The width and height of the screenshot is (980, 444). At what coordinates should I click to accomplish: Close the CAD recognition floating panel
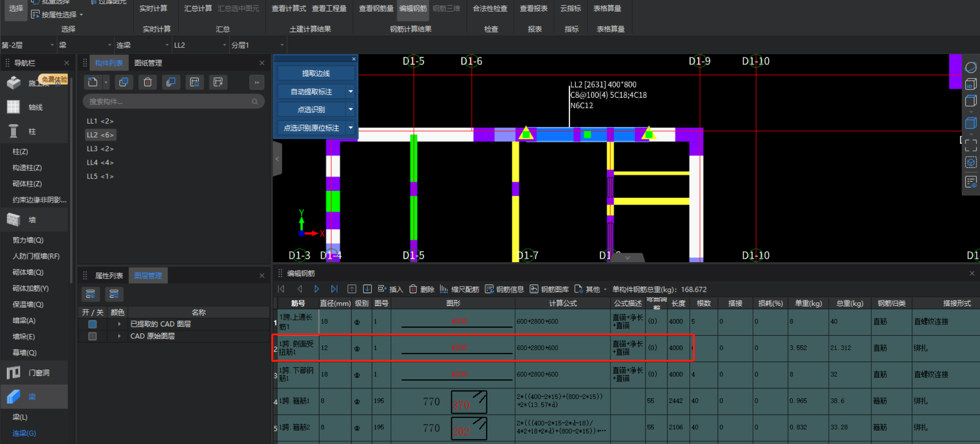tap(354, 59)
